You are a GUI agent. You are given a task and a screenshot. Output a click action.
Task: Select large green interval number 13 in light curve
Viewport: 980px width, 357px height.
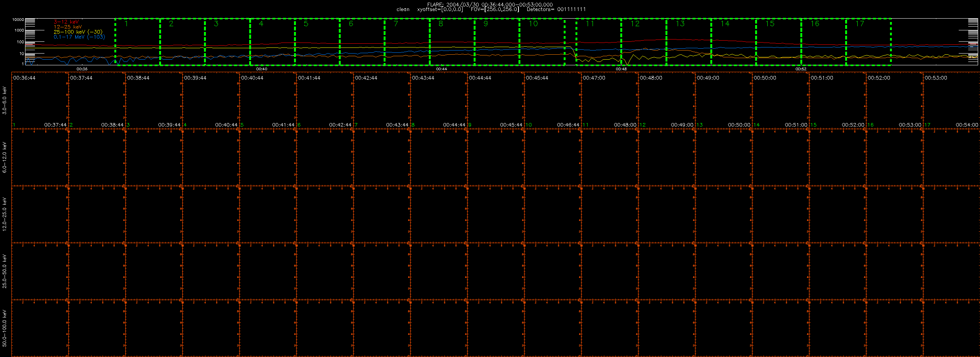coord(680,24)
